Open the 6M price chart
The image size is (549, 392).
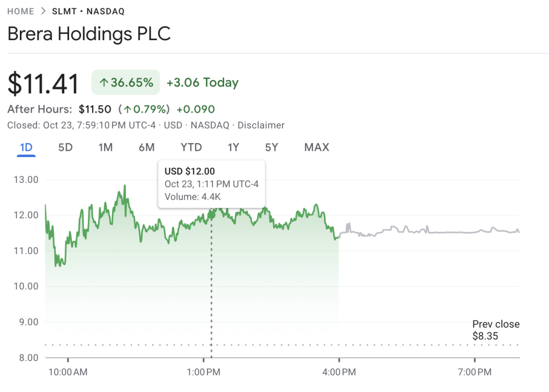pos(146,147)
